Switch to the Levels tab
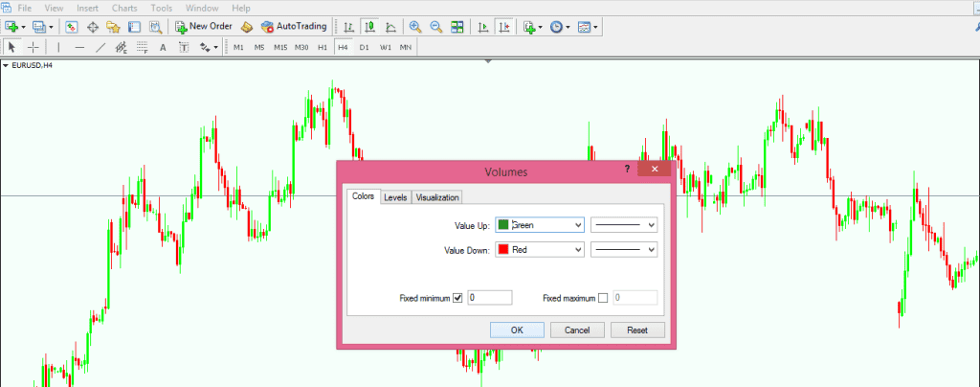Viewport: 980px width, 387px height. click(x=395, y=197)
